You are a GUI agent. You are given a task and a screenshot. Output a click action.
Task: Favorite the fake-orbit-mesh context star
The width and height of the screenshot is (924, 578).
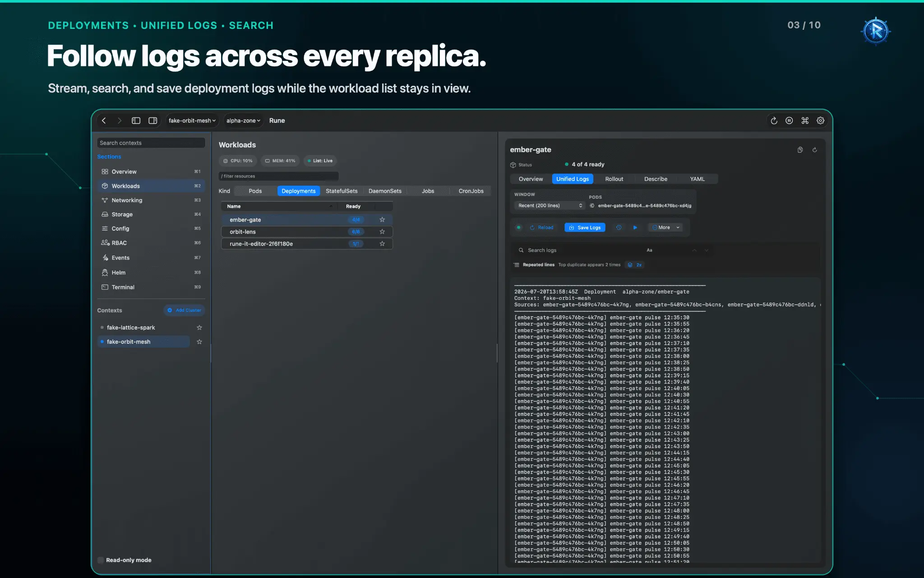coord(199,342)
